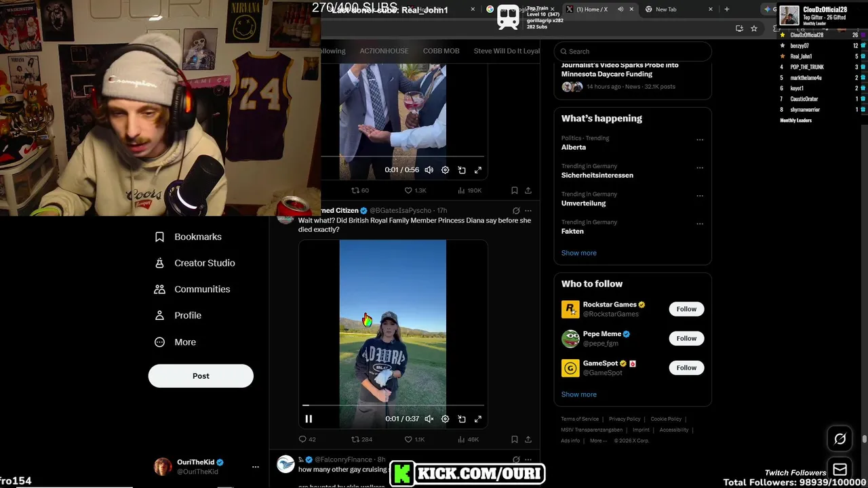Click the install app icon in address bar
This screenshot has width=868, height=488.
[x=739, y=28]
